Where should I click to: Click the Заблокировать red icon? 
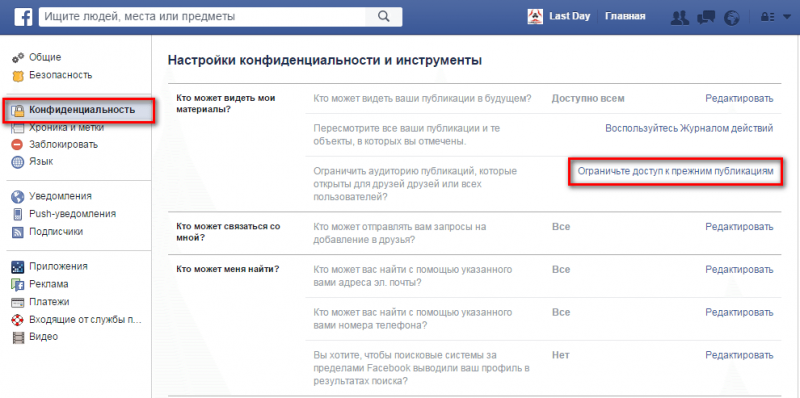[18, 145]
